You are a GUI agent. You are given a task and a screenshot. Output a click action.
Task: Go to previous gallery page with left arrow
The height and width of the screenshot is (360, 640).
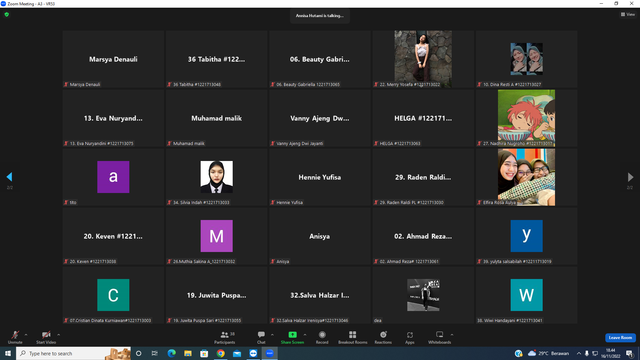pos(9,177)
